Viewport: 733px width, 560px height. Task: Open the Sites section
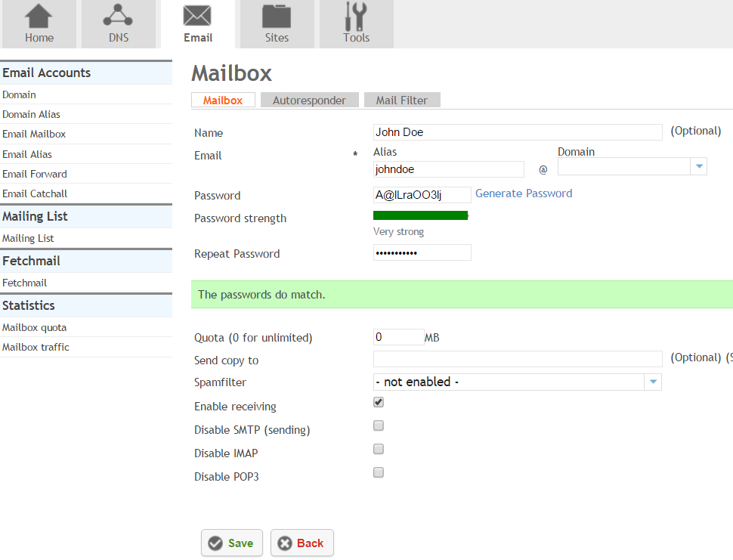point(277,23)
